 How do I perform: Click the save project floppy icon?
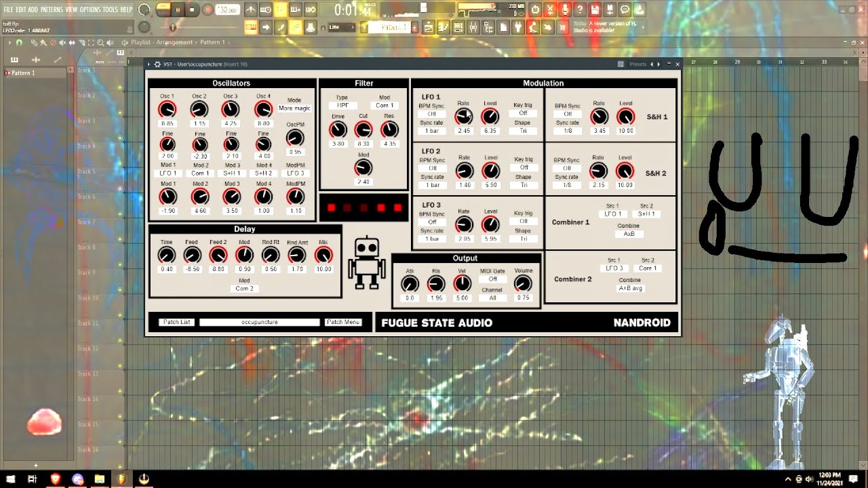click(x=595, y=9)
